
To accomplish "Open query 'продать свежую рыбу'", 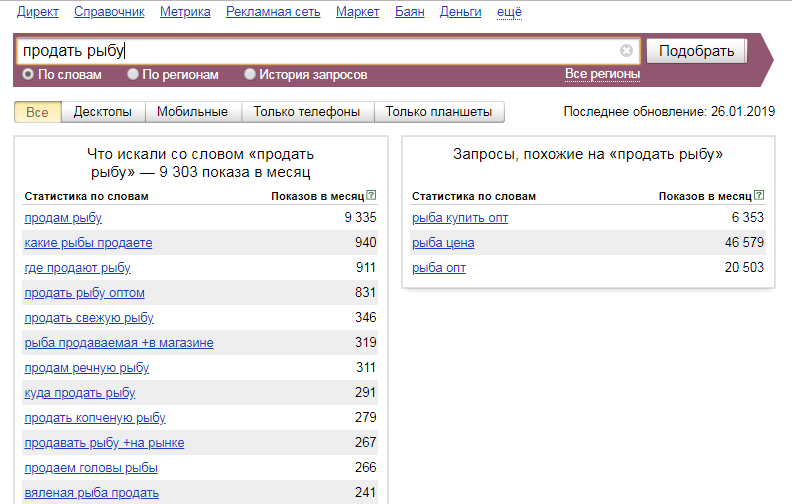I will click(89, 318).
